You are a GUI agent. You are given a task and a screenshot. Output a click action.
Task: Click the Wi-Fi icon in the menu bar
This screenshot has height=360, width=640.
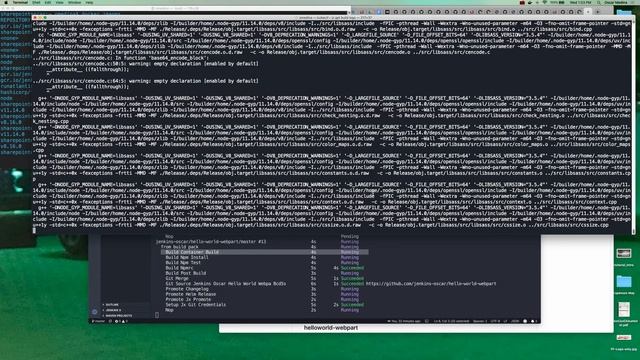tap(544, 2)
